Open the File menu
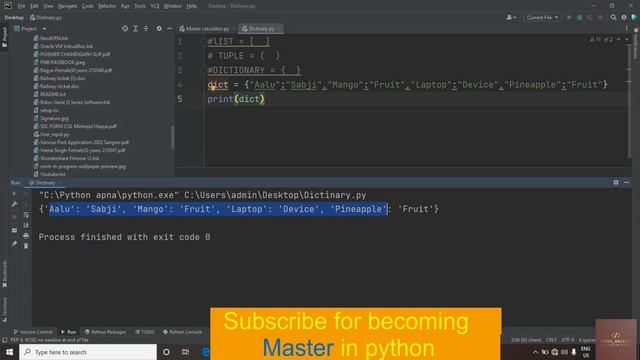This screenshot has width=640, height=360. [21, 6]
